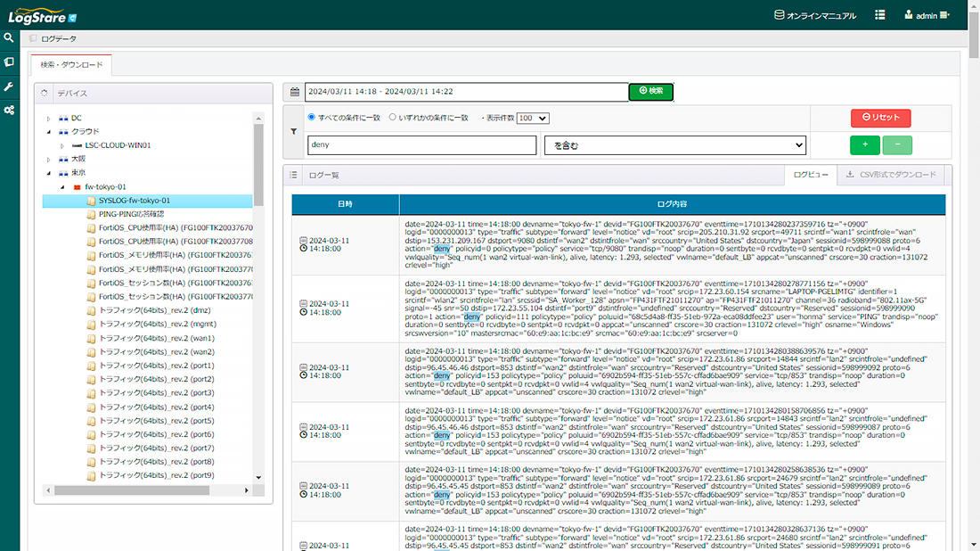Click the ログデータ breadcrumb icon
The image size is (980, 551).
[x=33, y=38]
